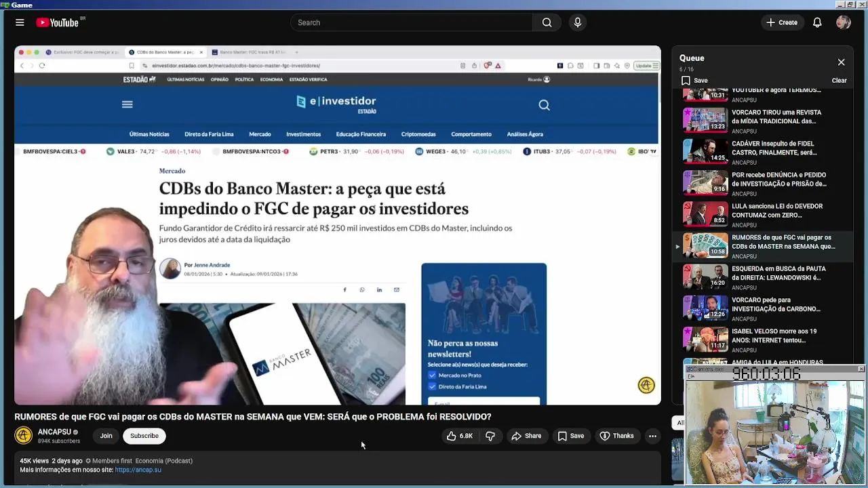
Task: Click the video title text
Action: (253, 417)
